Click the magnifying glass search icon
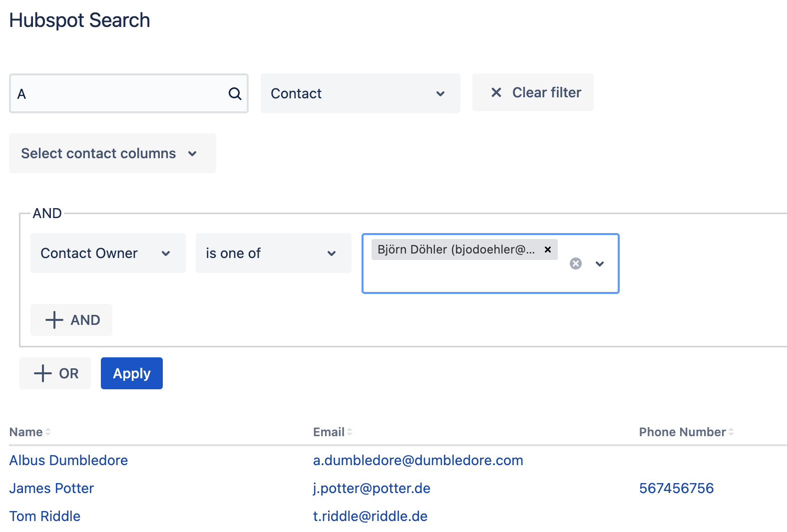 point(235,94)
